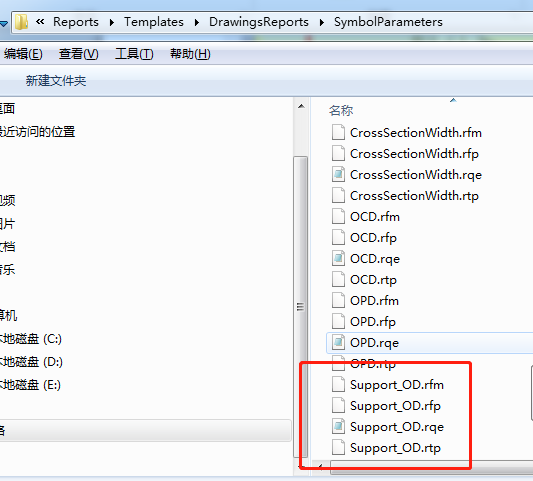
Task: Select the CrossSectionWidth.rfp file name
Action: [x=414, y=154]
